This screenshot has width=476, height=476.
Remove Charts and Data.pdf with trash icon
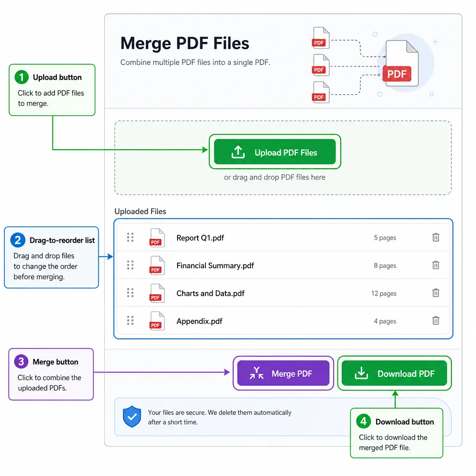point(436,293)
